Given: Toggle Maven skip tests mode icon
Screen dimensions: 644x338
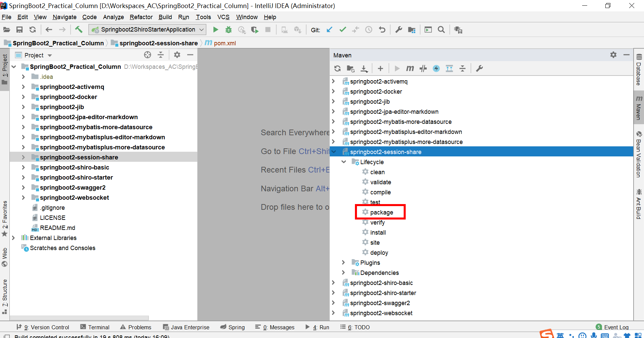Looking at the screenshot, I should pos(436,68).
